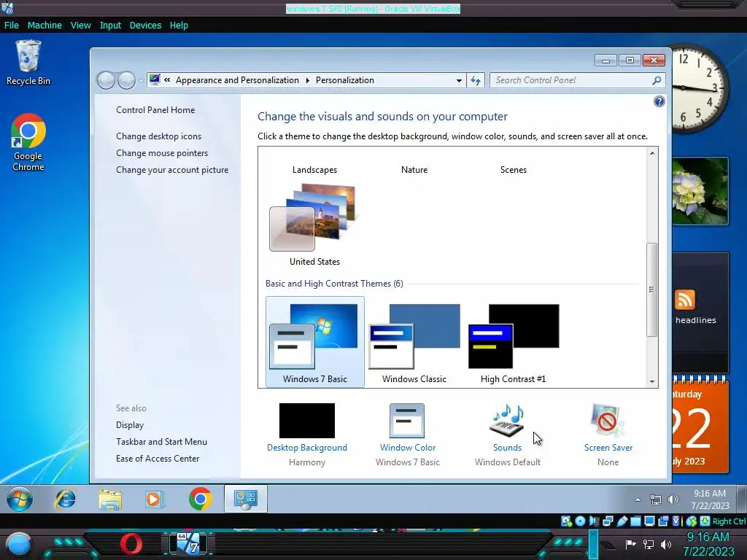Select the High Contrast #1 theme
The height and width of the screenshot is (560, 747).
click(513, 343)
